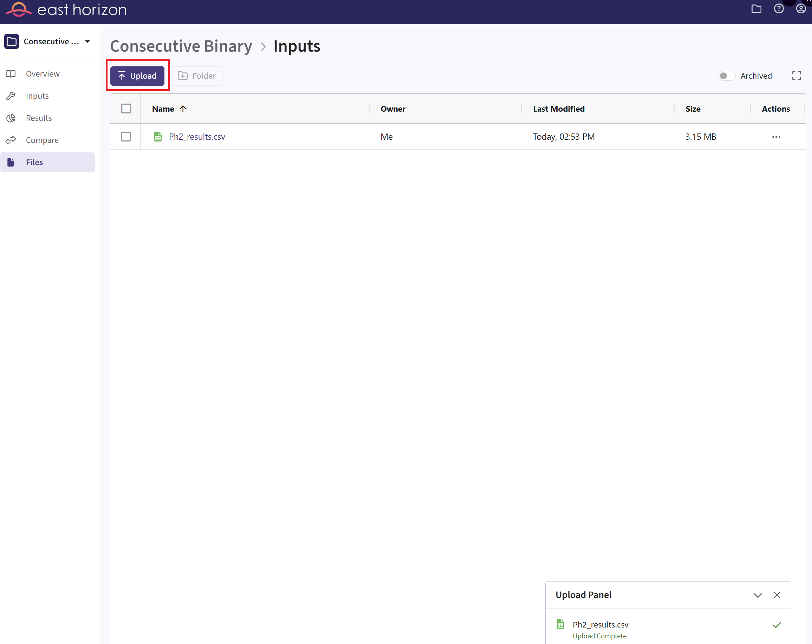Sort by Name column arrow

(183, 109)
